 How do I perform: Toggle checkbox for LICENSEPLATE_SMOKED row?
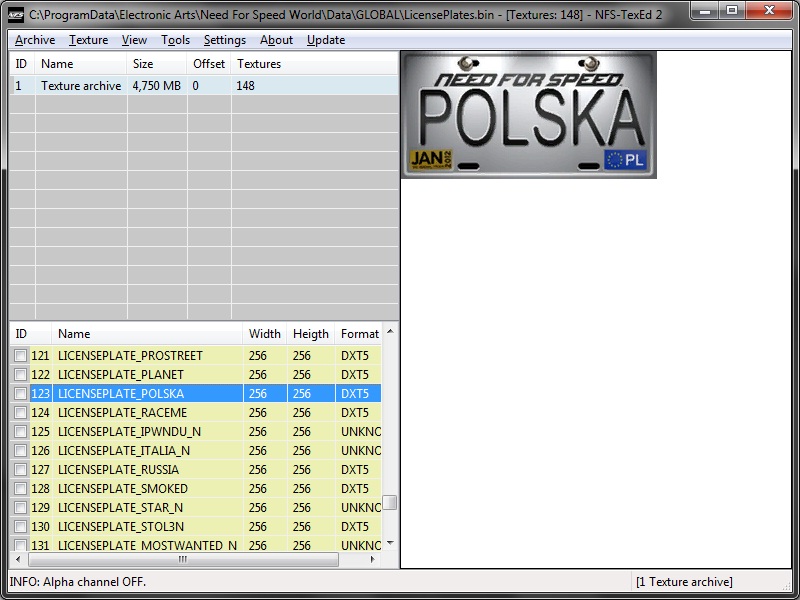pyautogui.click(x=20, y=489)
